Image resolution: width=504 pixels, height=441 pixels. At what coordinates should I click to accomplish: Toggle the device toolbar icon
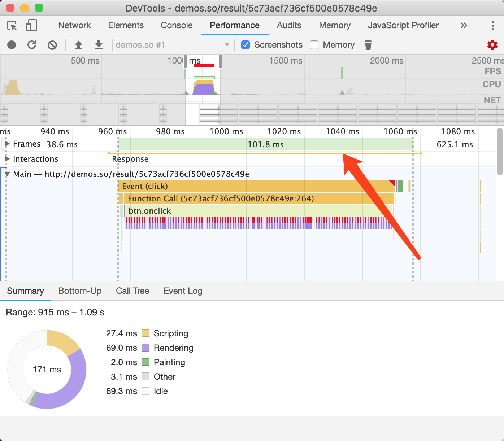pyautogui.click(x=31, y=25)
